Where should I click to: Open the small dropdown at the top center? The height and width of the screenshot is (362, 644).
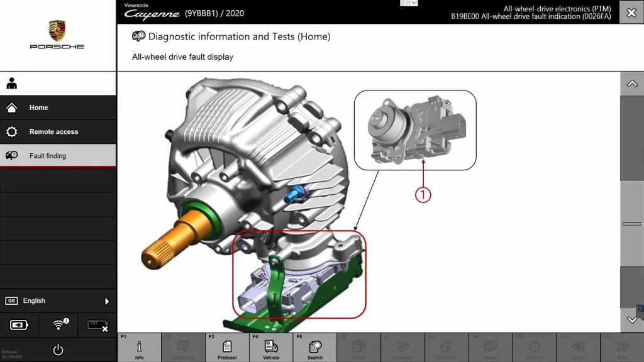point(409,3)
